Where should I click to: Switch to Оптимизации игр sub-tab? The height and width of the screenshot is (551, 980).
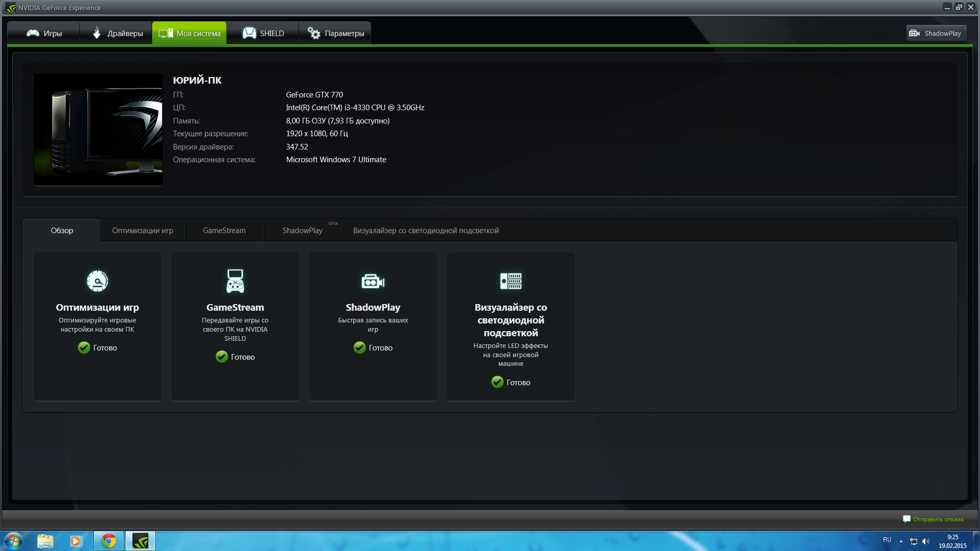point(143,231)
